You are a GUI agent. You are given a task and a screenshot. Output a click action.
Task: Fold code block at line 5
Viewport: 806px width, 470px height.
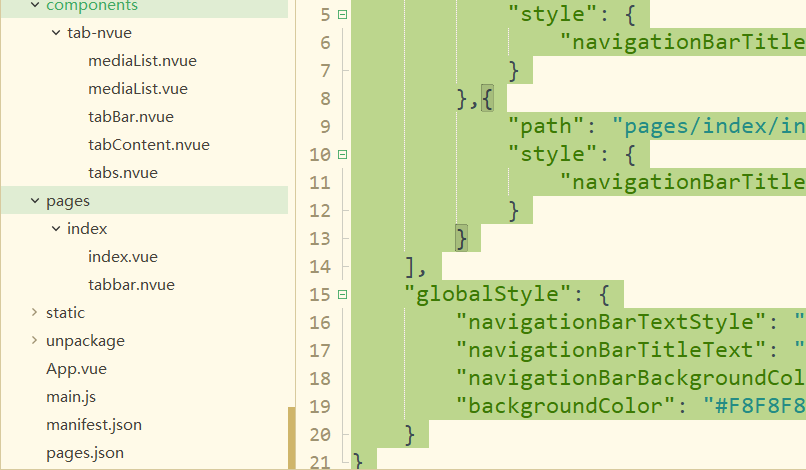point(342,15)
